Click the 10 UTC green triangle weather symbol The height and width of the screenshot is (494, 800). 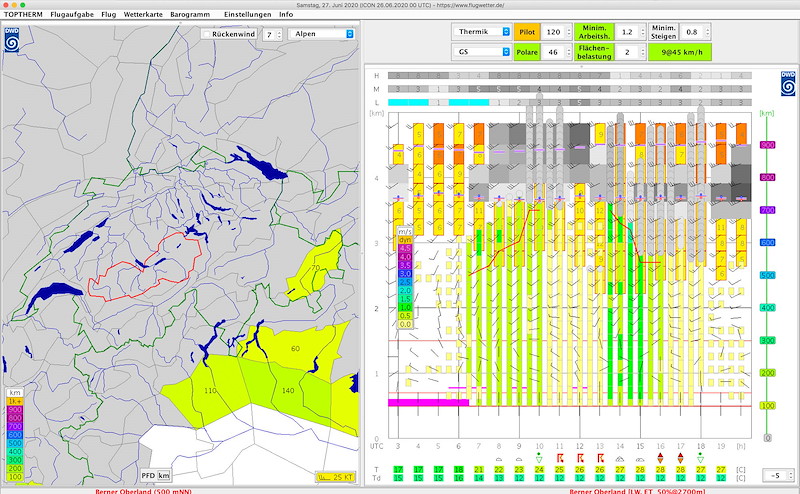tap(539, 457)
